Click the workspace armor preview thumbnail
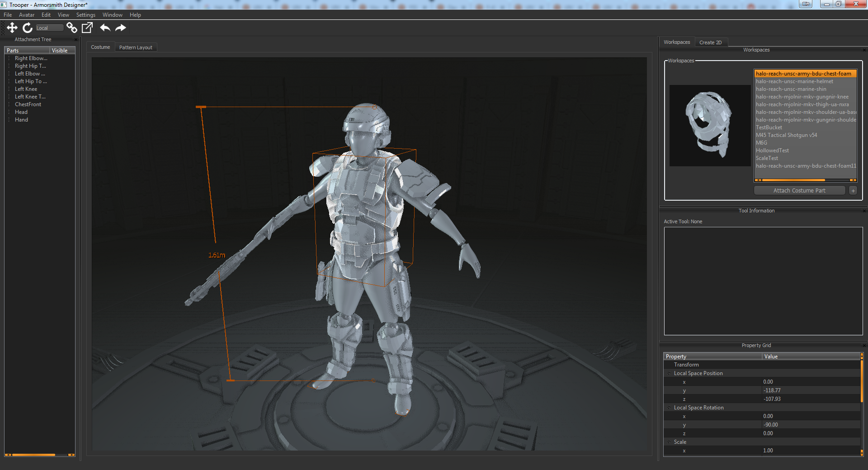The image size is (868, 470). point(710,126)
